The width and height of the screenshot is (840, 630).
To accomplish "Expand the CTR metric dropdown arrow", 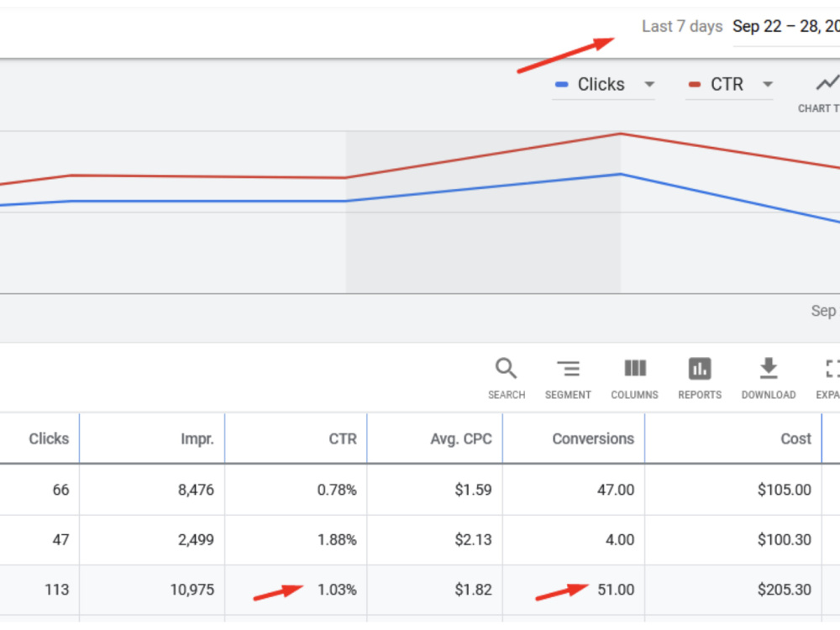I will pyautogui.click(x=768, y=84).
